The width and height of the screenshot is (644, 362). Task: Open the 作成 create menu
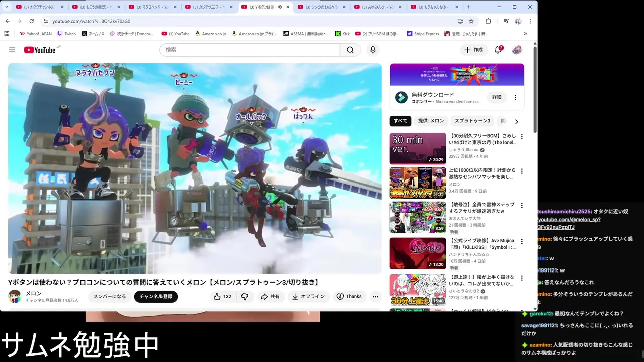473,50
